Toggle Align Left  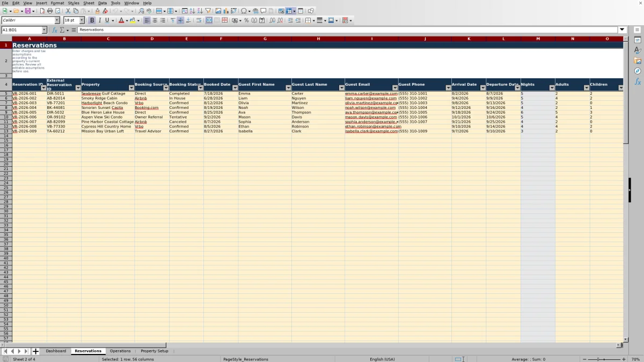point(147,20)
